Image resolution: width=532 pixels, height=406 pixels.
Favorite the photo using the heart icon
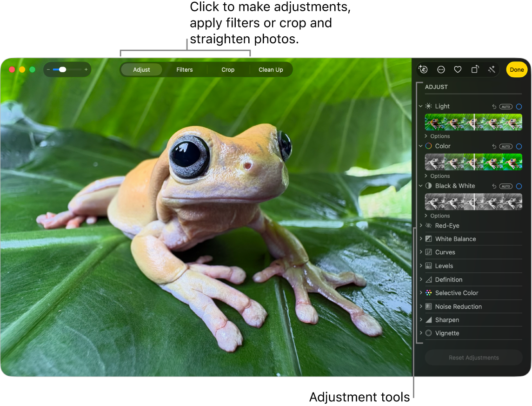pyautogui.click(x=458, y=69)
